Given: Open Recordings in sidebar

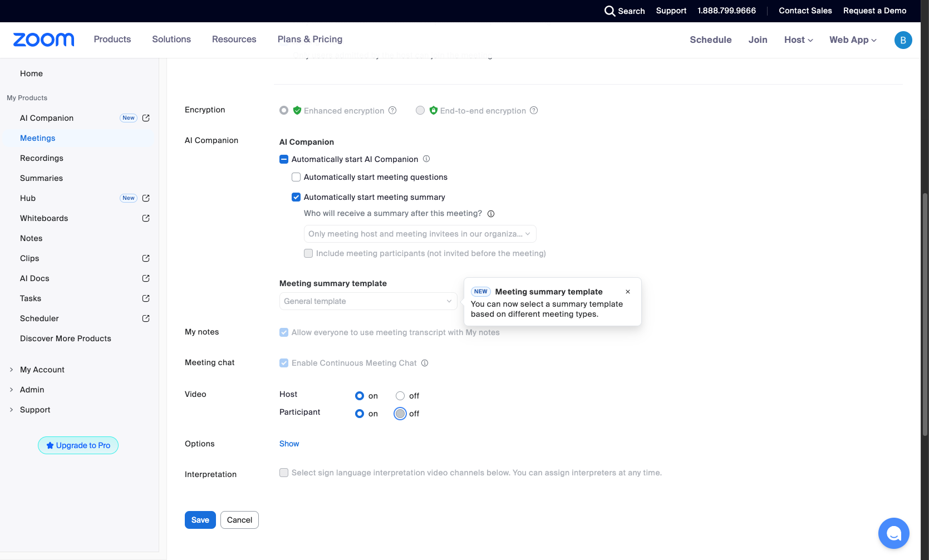Looking at the screenshot, I should click(42, 158).
